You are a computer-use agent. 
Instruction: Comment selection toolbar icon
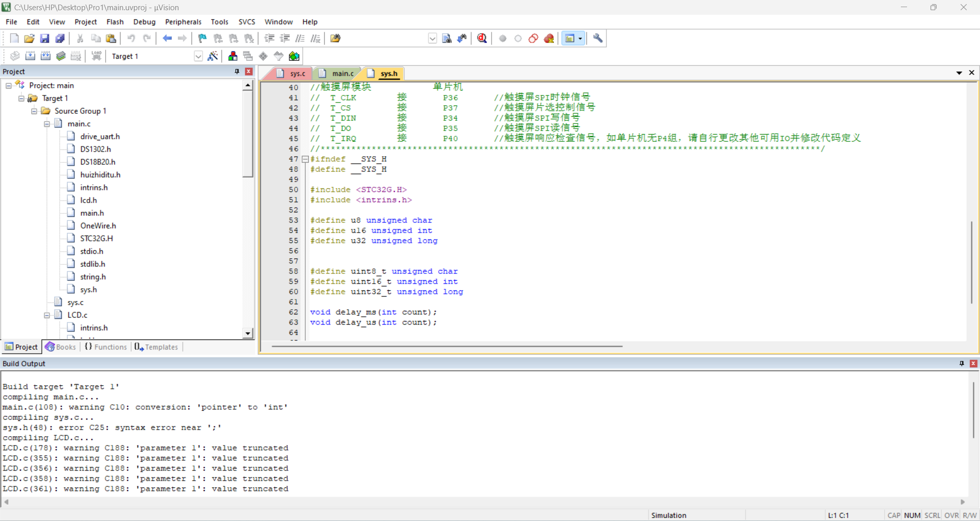click(x=300, y=38)
